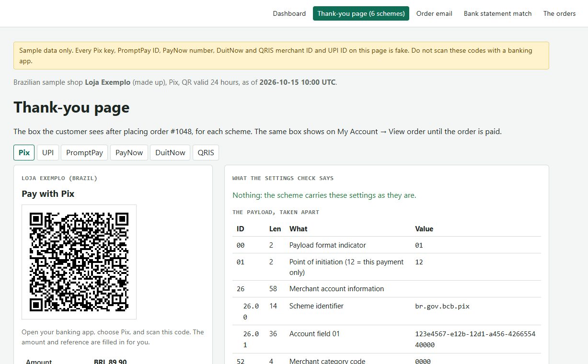Screen dimensions: 588x364
Task: Select Thank-you page (6 schemes) tab
Action: tap(361, 13)
